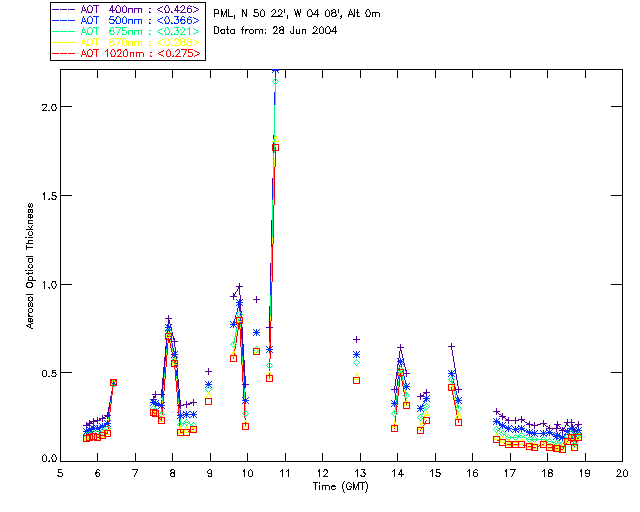Click the 1.0 tick label on y-axis

click(x=46, y=284)
